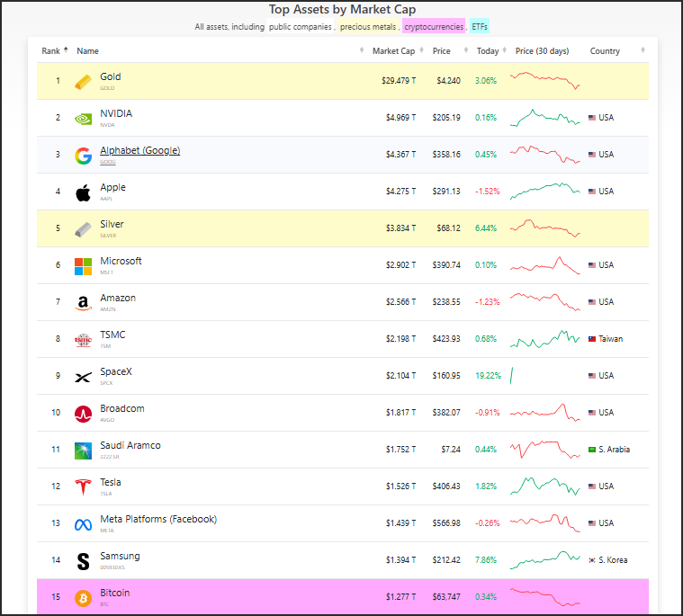The image size is (683, 616).
Task: View NVIDIA 30-day price sparkline
Action: point(545,118)
